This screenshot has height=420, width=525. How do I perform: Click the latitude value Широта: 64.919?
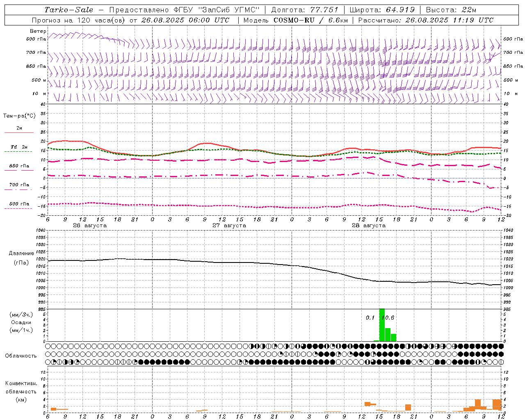pyautogui.click(x=382, y=10)
